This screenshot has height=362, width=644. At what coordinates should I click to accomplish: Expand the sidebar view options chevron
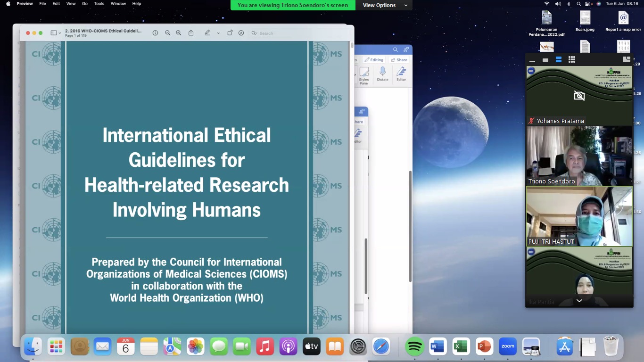click(x=59, y=33)
